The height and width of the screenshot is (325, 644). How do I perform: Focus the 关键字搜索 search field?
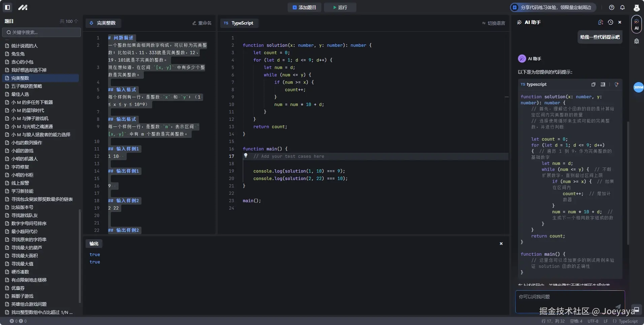41,32
